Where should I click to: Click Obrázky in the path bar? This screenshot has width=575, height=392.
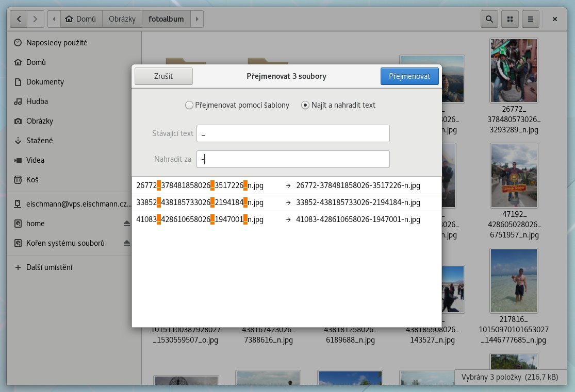[122, 19]
